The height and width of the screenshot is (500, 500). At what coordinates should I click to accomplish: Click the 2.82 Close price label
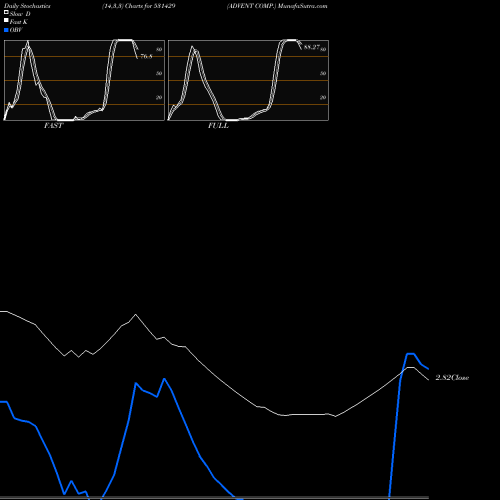pyautogui.click(x=452, y=377)
